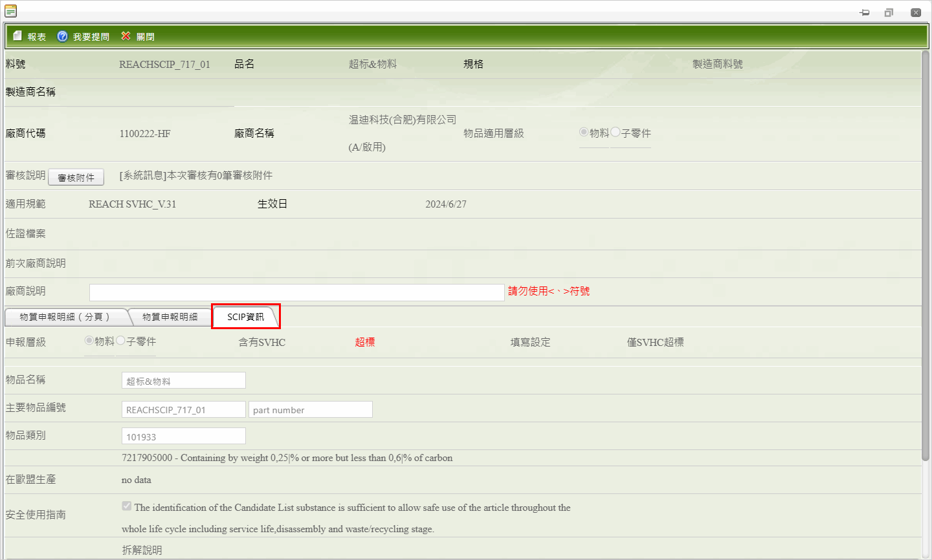The width and height of the screenshot is (932, 560).
Task: Click the 適用規範 value REACH SVHC_V.31
Action: pyautogui.click(x=132, y=204)
